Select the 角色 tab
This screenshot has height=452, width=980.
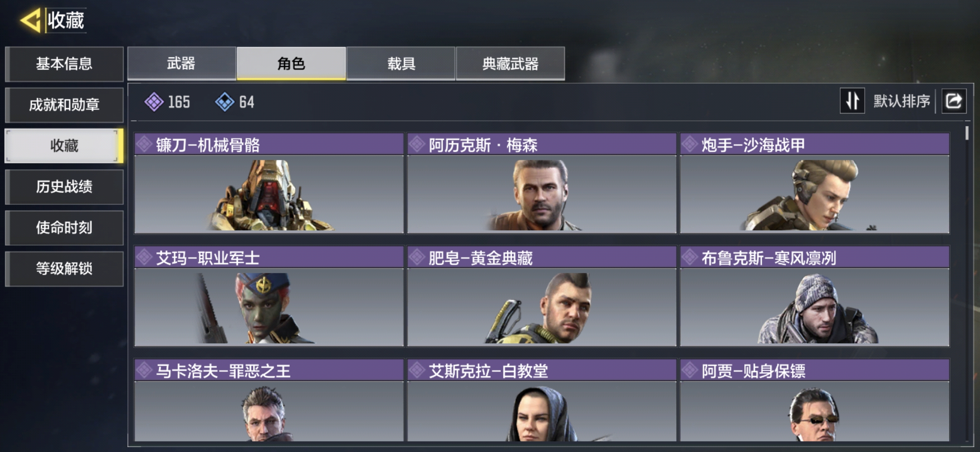(x=291, y=63)
